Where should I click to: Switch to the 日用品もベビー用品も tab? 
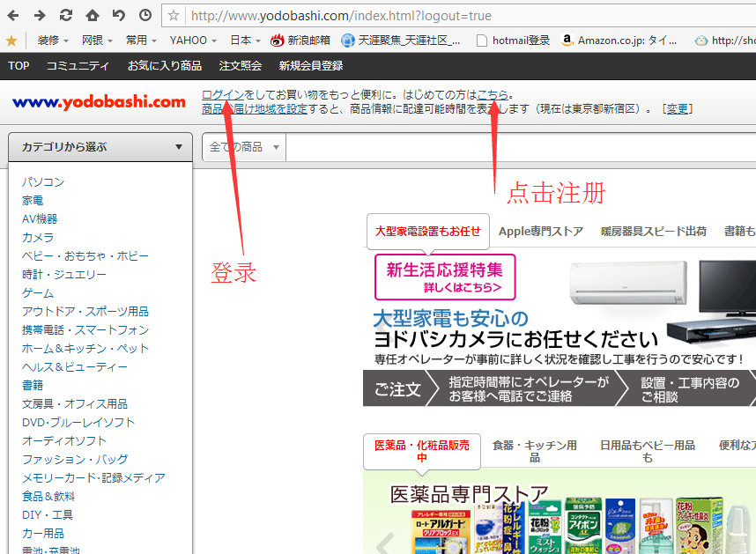[648, 451]
